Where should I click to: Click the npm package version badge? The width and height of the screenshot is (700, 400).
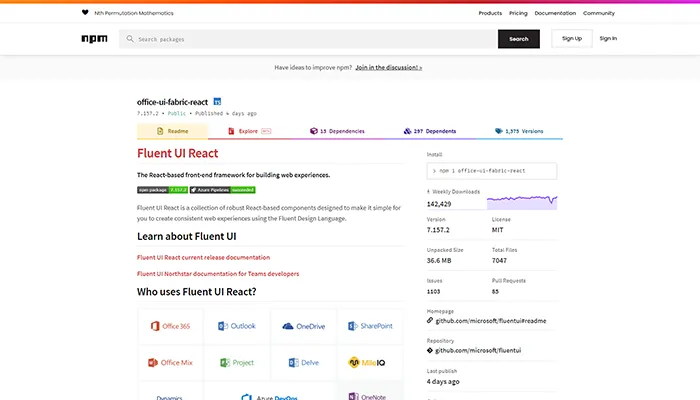(x=162, y=190)
